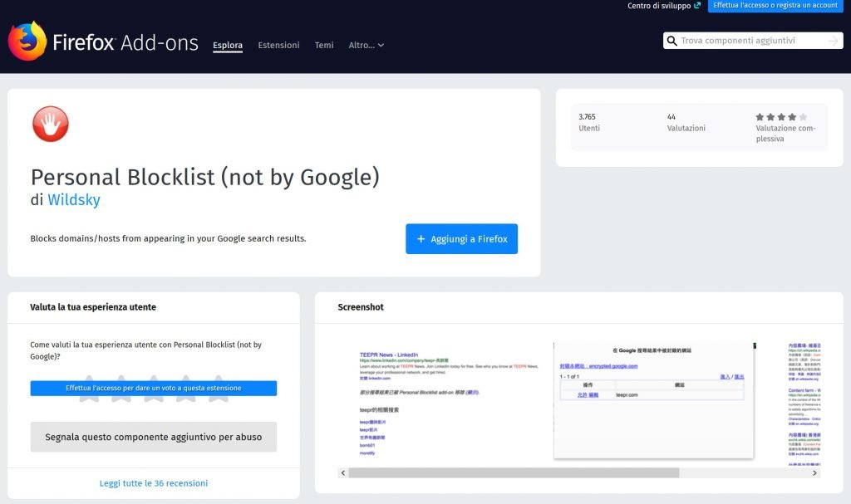Open the Esplora tab

[228, 45]
